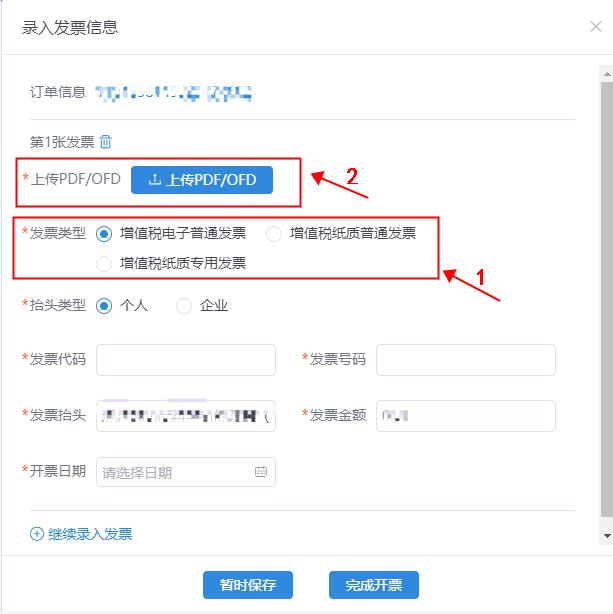Image resolution: width=613 pixels, height=614 pixels.
Task: Click the 完成开票 button
Action: pyautogui.click(x=374, y=585)
